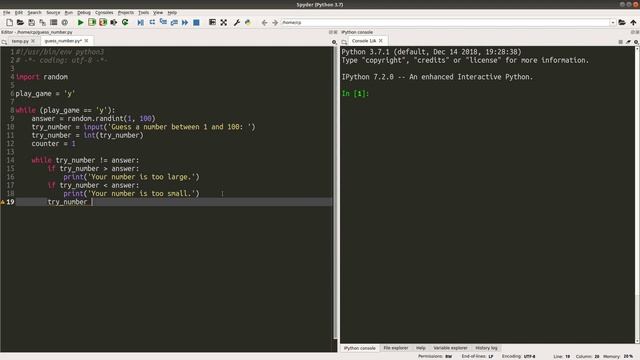Screen dimensions: 640x360
Task: Click the warning marker on line 19
Action: [x=2, y=202]
